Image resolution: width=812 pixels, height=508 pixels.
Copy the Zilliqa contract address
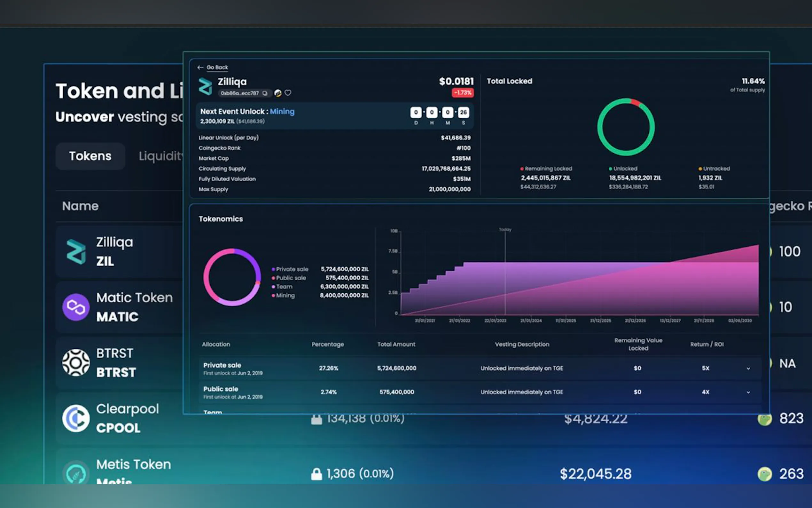265,93
